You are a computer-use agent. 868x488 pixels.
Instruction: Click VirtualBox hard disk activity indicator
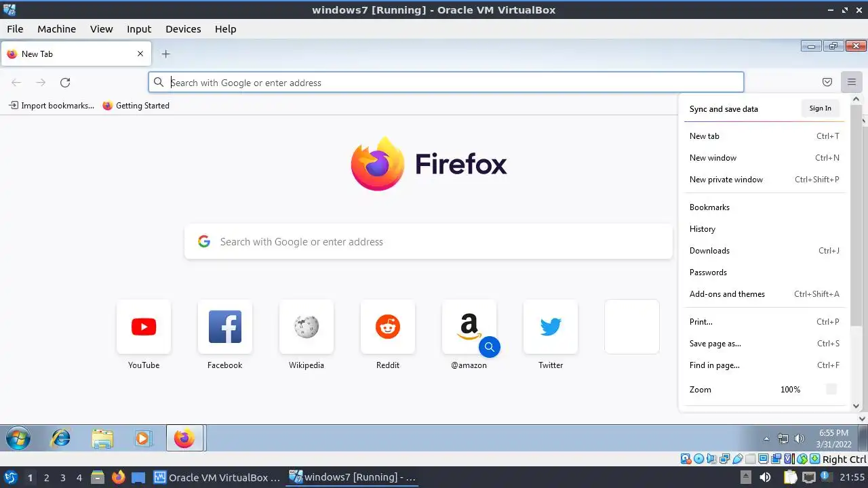tap(686, 459)
